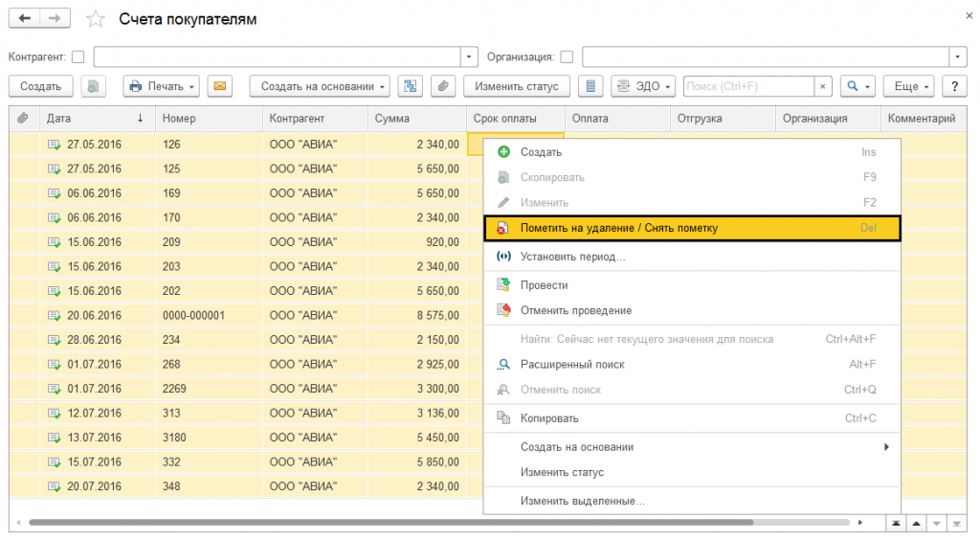
Task: Clear the search field with the x icon
Action: pyautogui.click(x=823, y=86)
